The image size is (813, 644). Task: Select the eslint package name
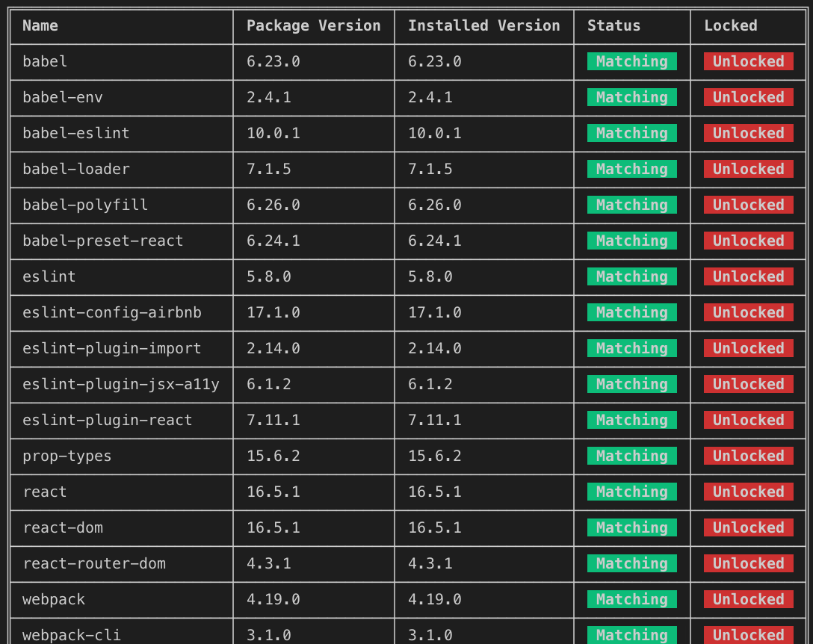pyautogui.click(x=49, y=276)
